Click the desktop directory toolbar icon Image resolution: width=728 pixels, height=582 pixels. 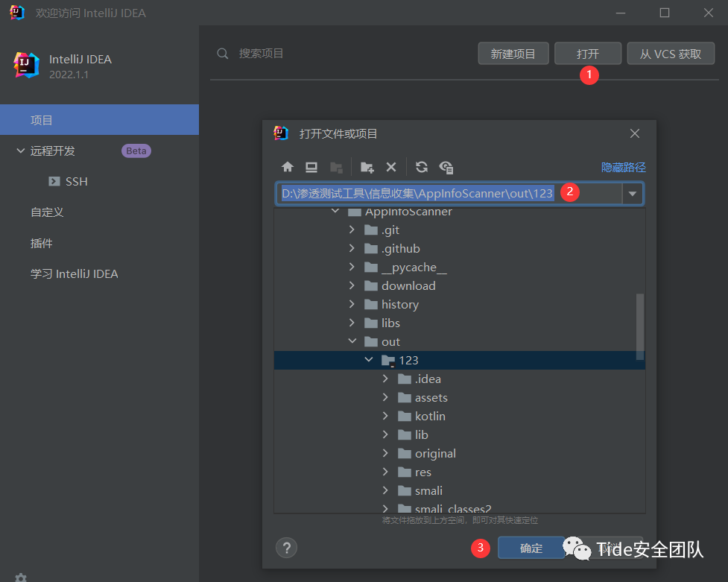coord(311,167)
